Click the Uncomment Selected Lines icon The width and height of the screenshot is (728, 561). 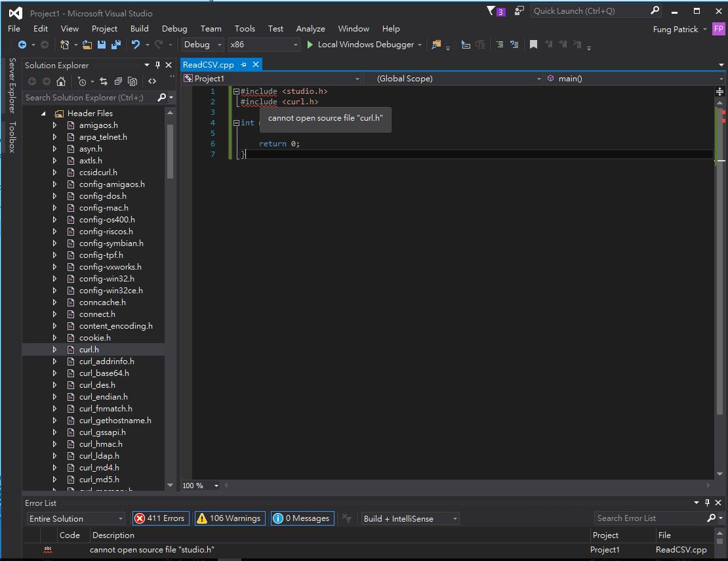(514, 45)
